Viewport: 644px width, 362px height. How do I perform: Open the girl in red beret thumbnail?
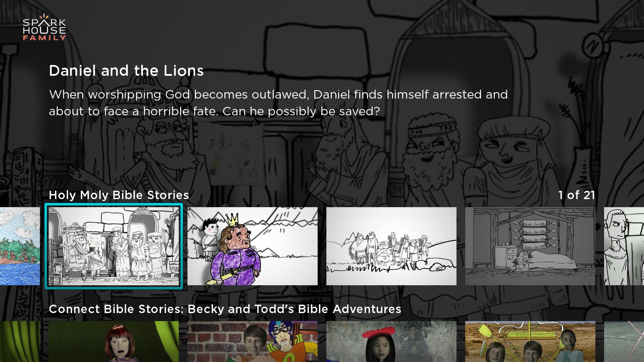391,342
